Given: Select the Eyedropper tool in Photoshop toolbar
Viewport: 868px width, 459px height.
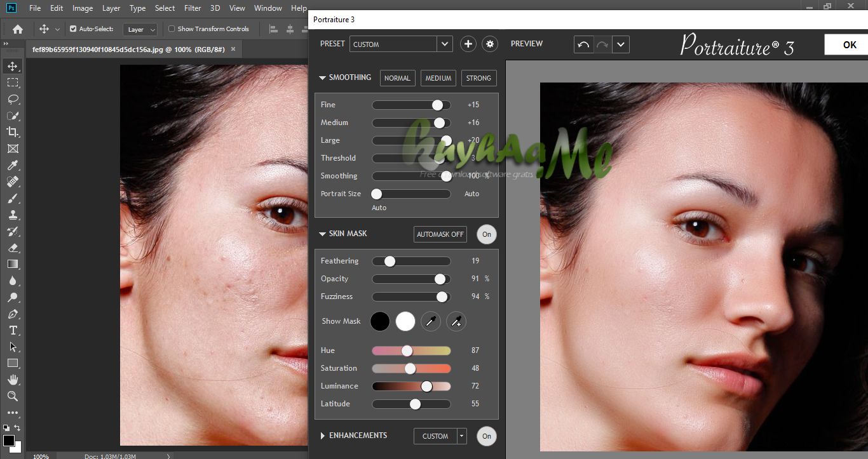Looking at the screenshot, I should pos(13,165).
